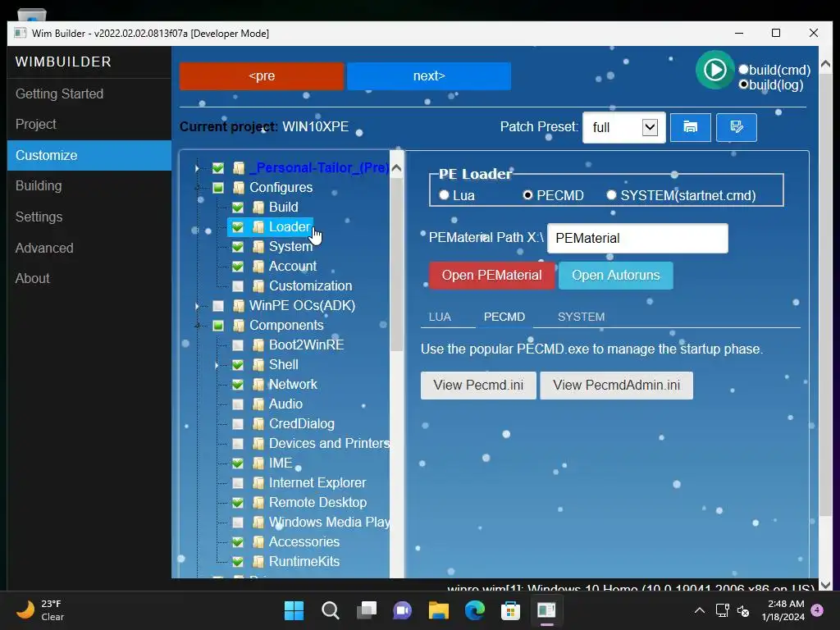Click the Loader folder icon in the tree

tap(258, 226)
